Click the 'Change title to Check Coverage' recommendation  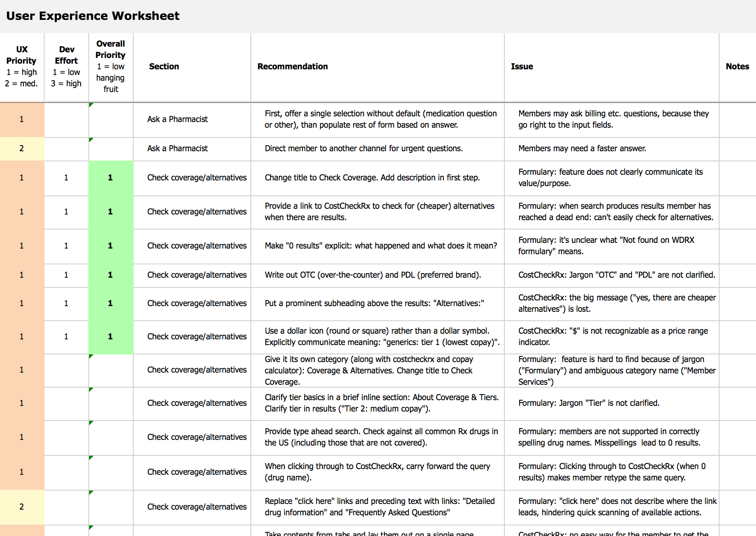(372, 178)
